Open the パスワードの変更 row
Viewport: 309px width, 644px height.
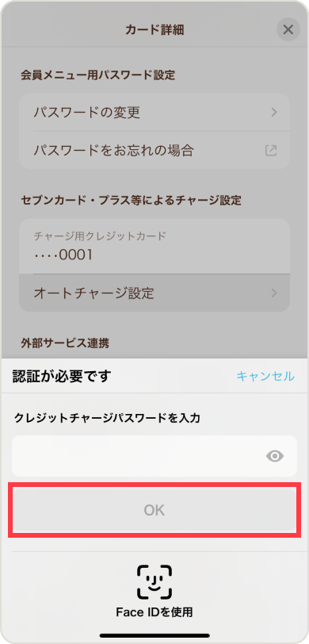pyautogui.click(x=154, y=113)
